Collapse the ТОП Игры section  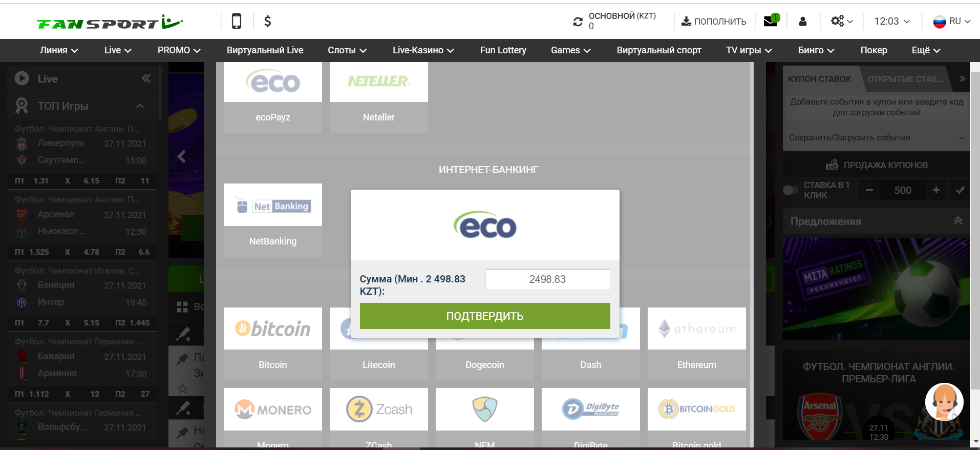click(x=140, y=106)
